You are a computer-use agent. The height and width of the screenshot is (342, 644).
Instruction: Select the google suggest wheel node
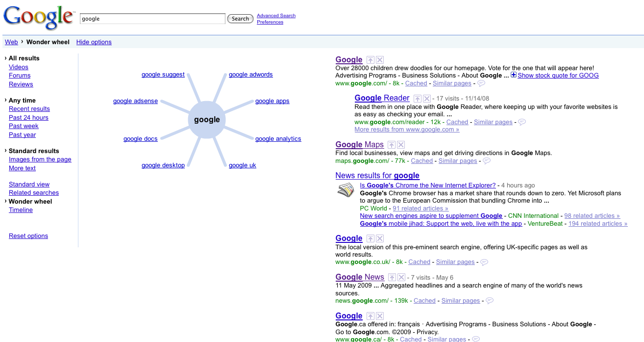pyautogui.click(x=163, y=75)
